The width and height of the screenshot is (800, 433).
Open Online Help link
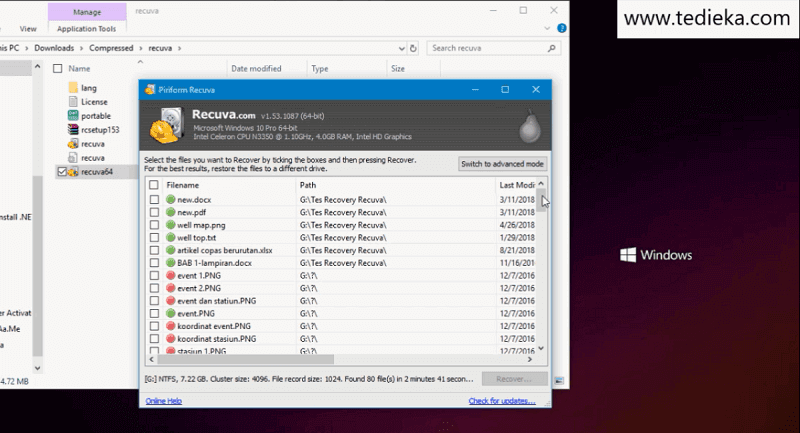(x=164, y=401)
